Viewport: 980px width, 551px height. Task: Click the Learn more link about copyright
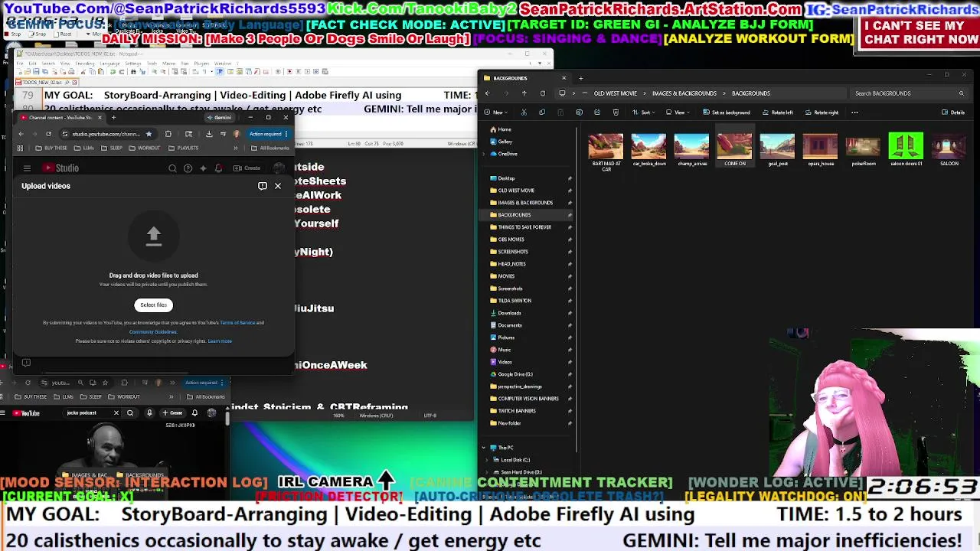pos(220,341)
